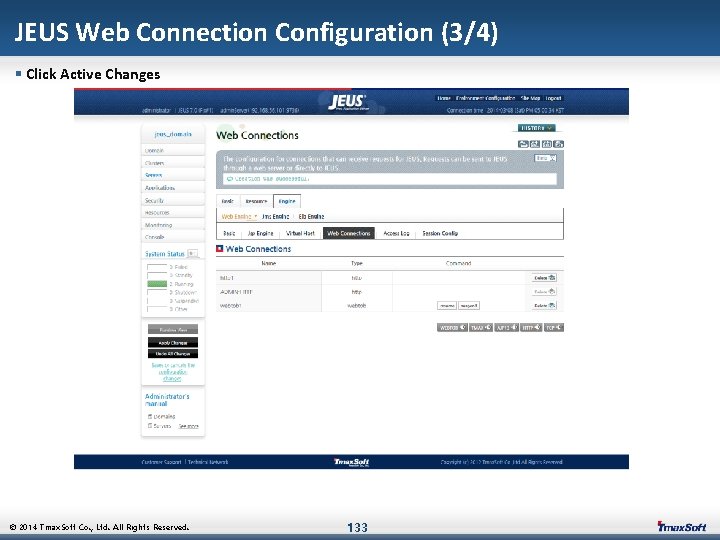The width and height of the screenshot is (720, 540).
Task: Open Domain in the left sidebar
Action: (173, 150)
